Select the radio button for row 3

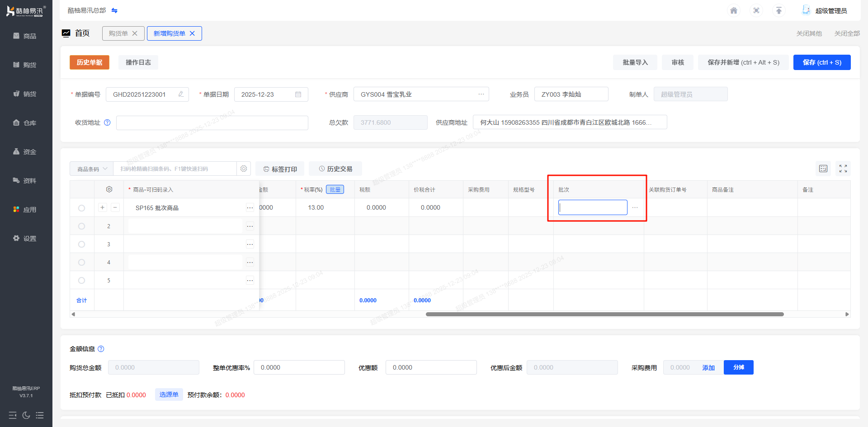[x=81, y=244]
